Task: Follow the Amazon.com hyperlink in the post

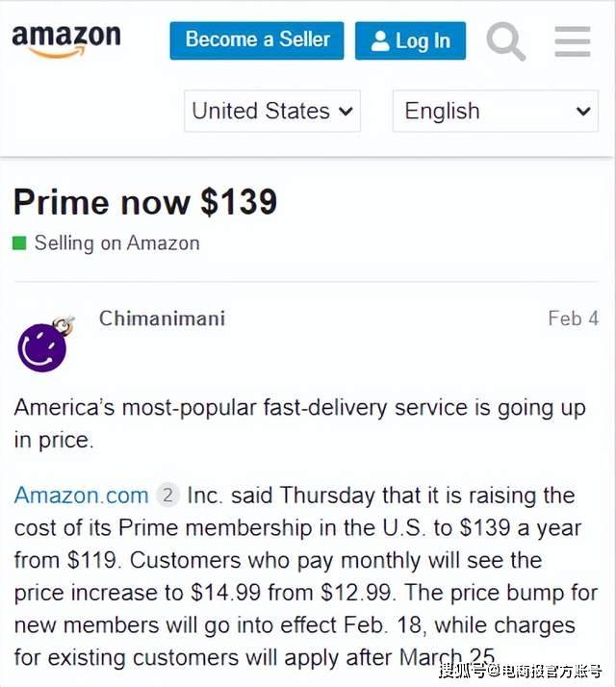Action: coord(81,496)
